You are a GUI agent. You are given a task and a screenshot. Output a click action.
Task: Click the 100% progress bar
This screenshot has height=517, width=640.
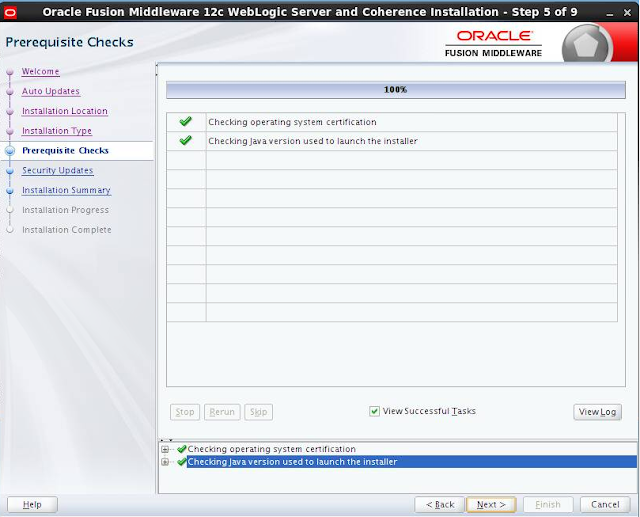click(396, 90)
